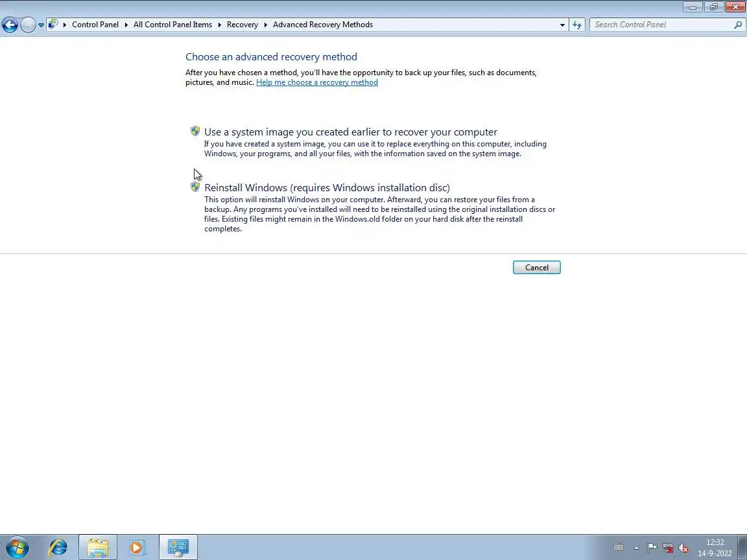This screenshot has height=560, width=747.
Task: Open Help me choose a recovery method
Action: pyautogui.click(x=317, y=82)
